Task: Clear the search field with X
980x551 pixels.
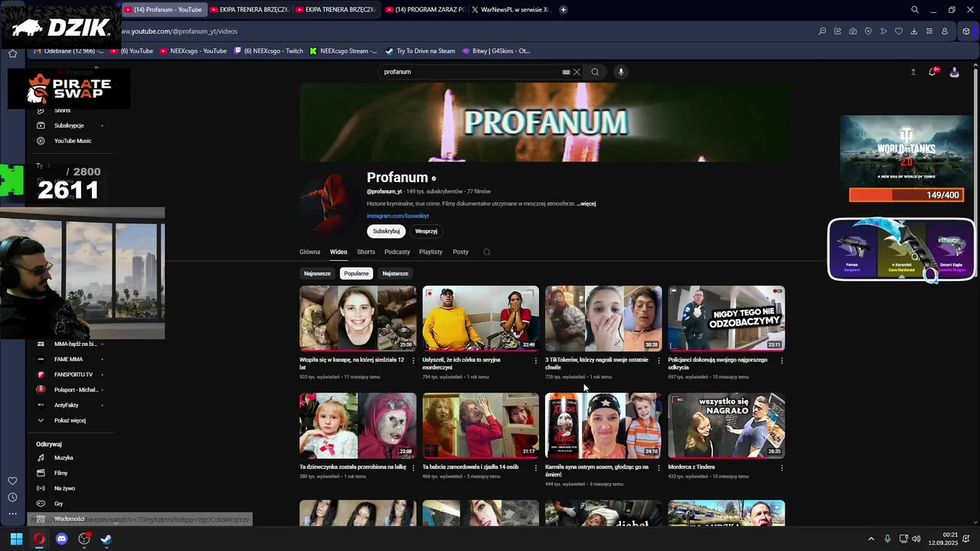Action: [577, 72]
